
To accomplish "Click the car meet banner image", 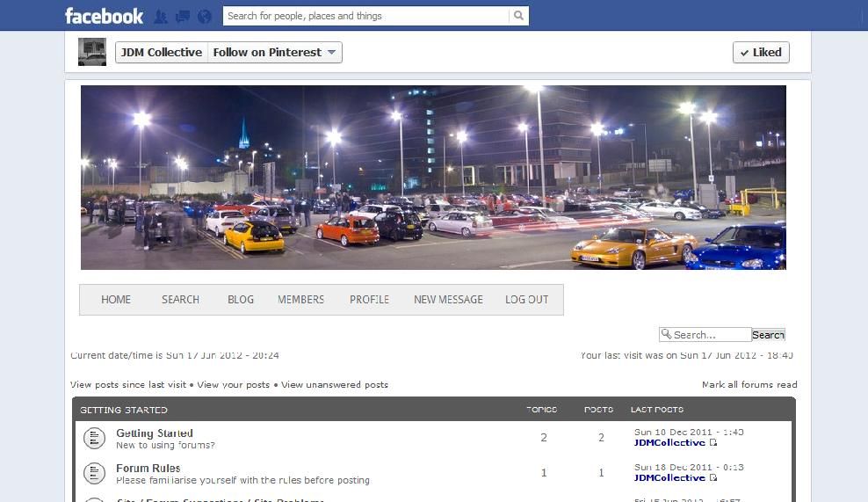I will [433, 178].
